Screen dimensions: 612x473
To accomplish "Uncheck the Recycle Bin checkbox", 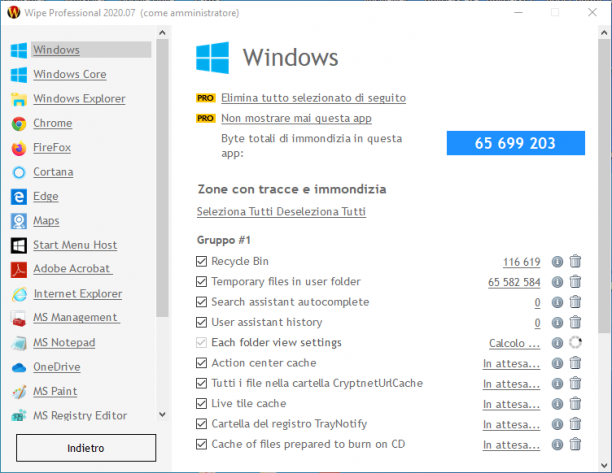I will tap(201, 261).
